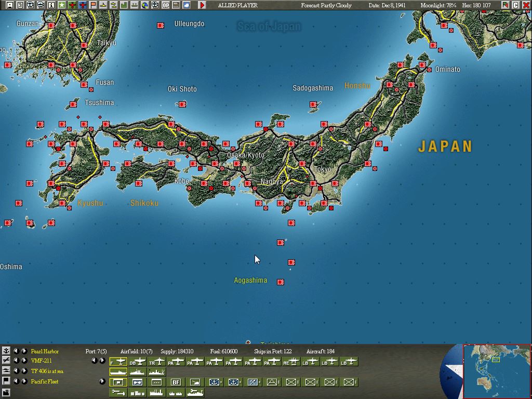Select the F fighter squadron icon

(118, 362)
